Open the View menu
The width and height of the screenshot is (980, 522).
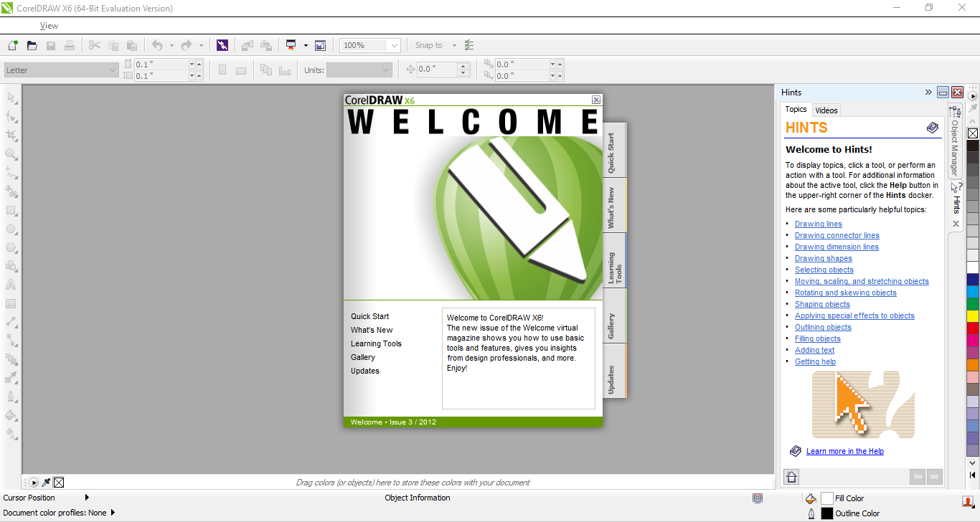[x=49, y=26]
